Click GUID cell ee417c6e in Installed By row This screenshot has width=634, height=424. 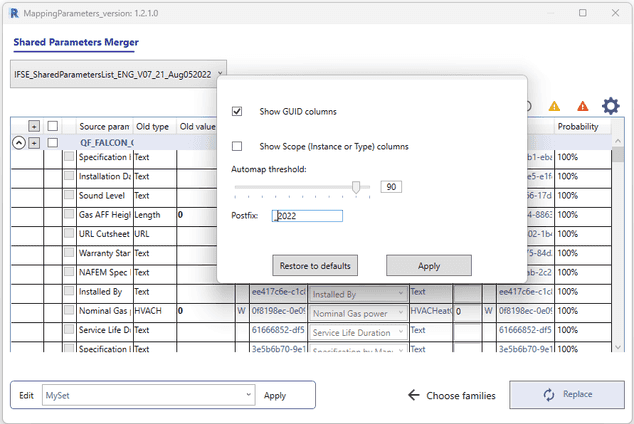tap(279, 291)
